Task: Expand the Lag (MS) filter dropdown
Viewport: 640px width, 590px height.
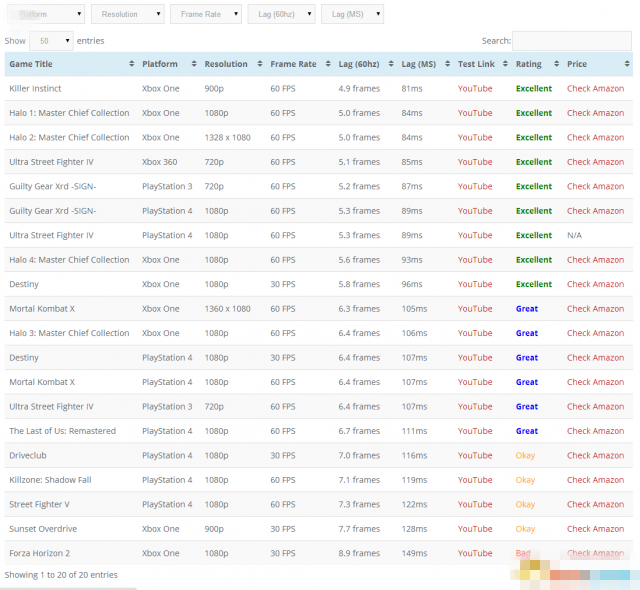Action: (352, 14)
